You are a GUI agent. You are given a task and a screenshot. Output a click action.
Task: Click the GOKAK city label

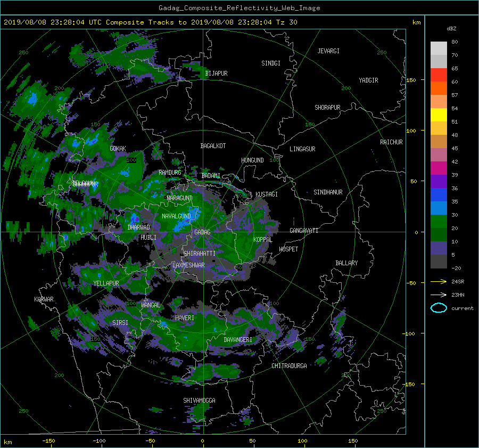click(118, 148)
